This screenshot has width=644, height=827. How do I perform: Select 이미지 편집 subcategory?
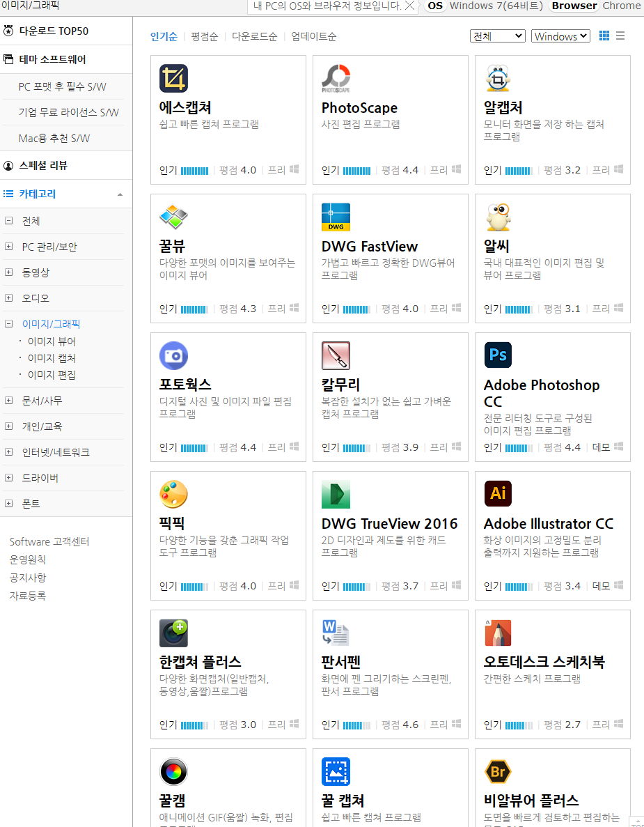tap(52, 375)
